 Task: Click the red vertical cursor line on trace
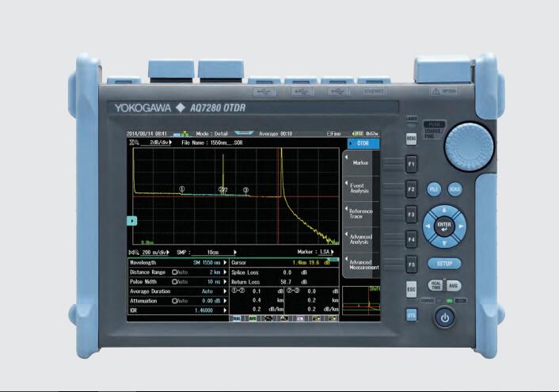pyautogui.click(x=278, y=196)
